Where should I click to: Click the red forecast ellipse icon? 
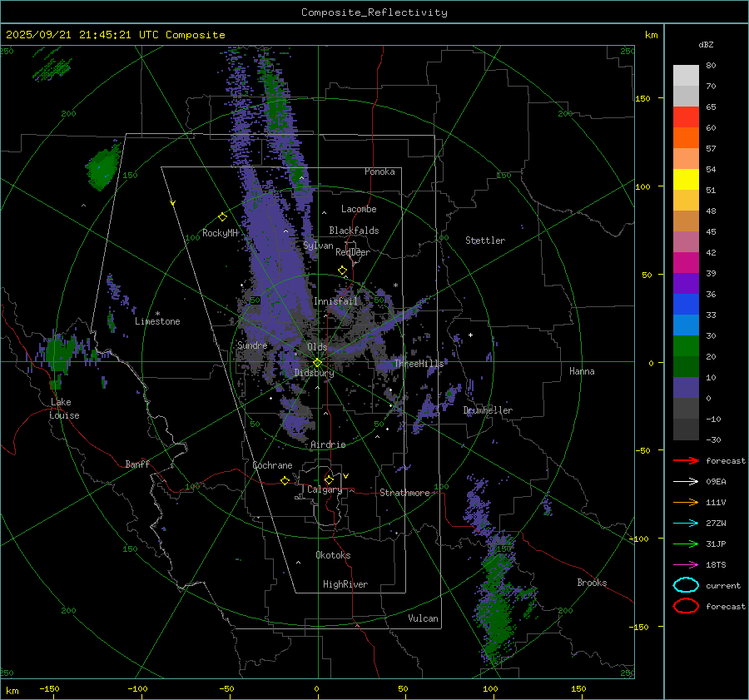pyautogui.click(x=686, y=606)
